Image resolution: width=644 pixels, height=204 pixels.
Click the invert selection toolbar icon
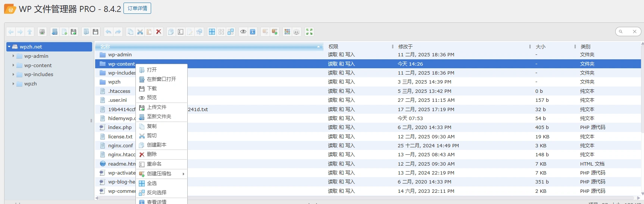(x=231, y=32)
